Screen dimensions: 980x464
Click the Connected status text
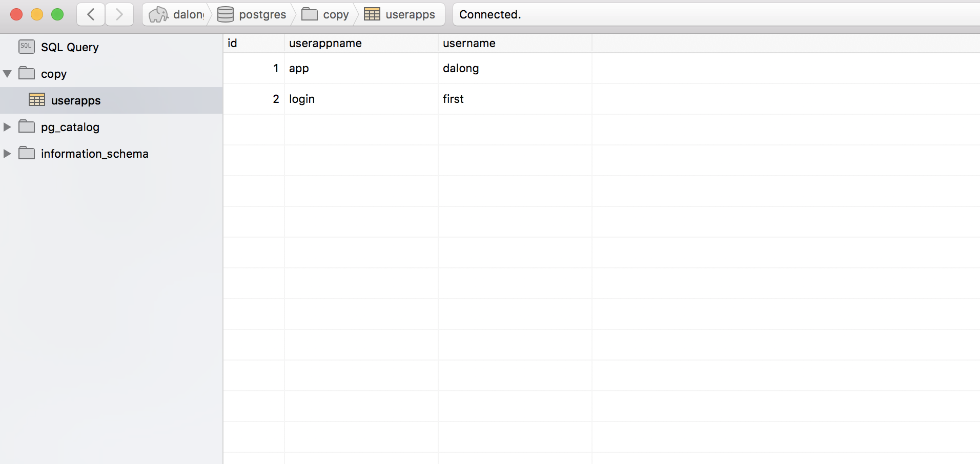point(490,14)
